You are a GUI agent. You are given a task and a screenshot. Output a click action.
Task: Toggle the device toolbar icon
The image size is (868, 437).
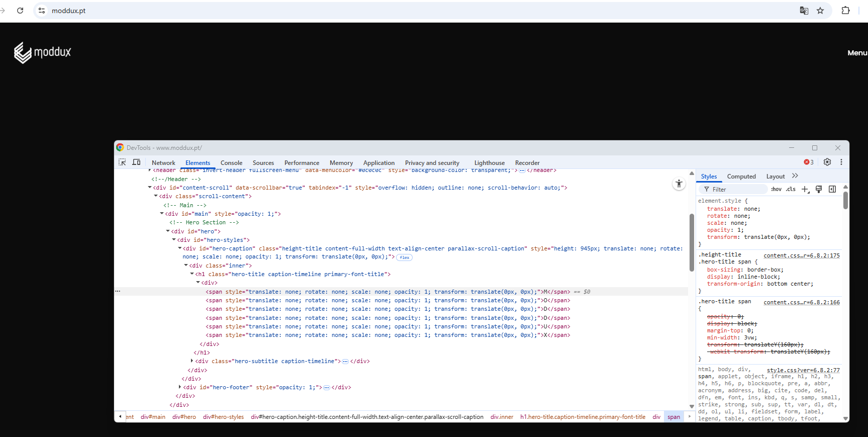136,162
